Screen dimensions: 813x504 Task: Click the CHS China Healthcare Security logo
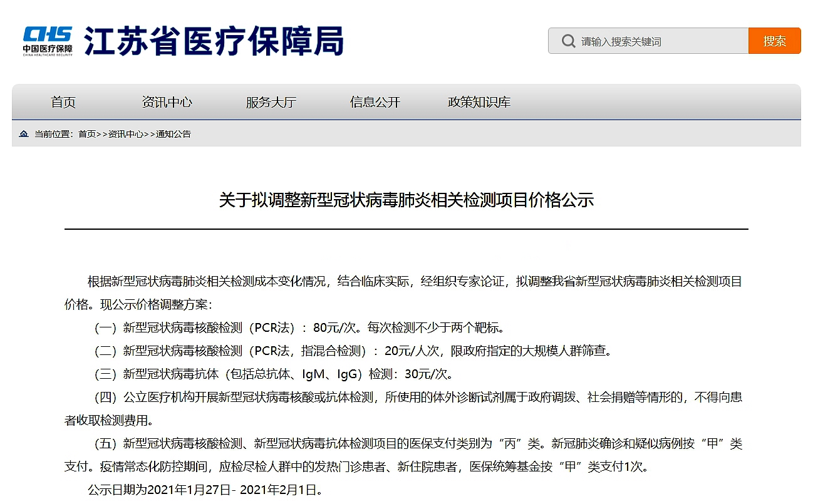pyautogui.click(x=48, y=41)
